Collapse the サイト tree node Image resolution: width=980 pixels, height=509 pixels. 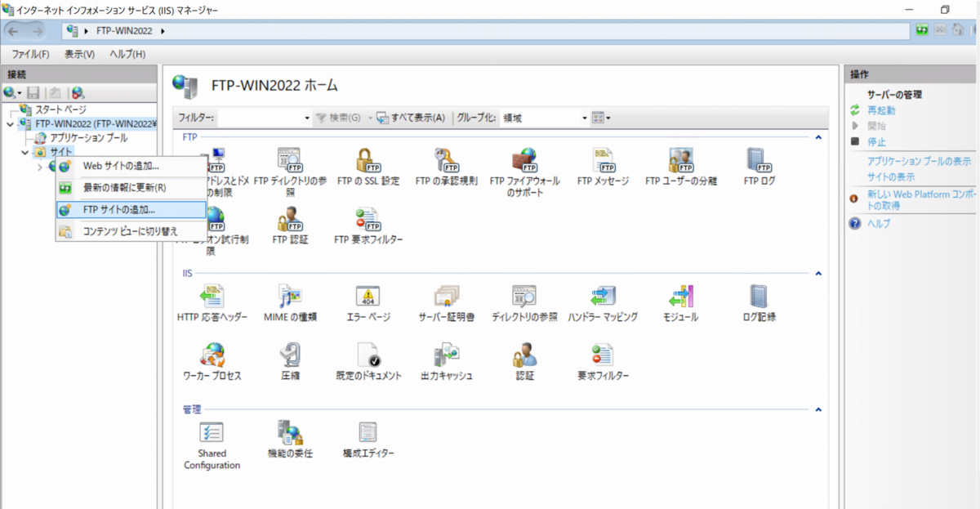coord(24,153)
